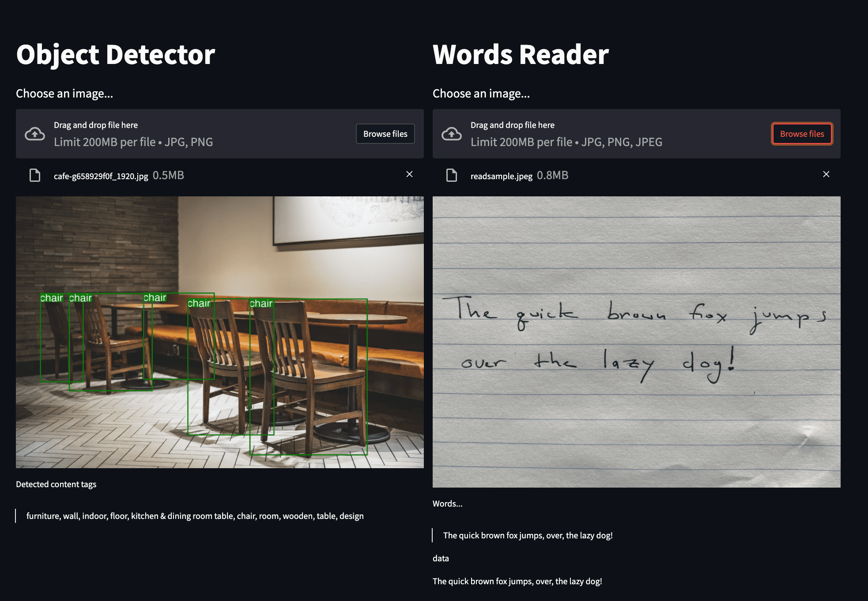Click the highlighted Browse files in Words Reader
This screenshot has height=601, width=868.
801,133
